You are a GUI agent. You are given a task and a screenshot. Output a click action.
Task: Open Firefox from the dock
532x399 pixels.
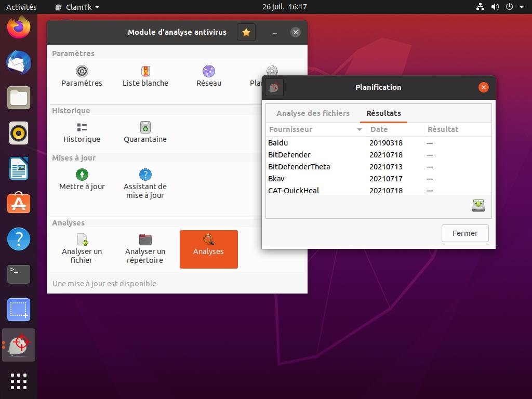[x=19, y=27]
